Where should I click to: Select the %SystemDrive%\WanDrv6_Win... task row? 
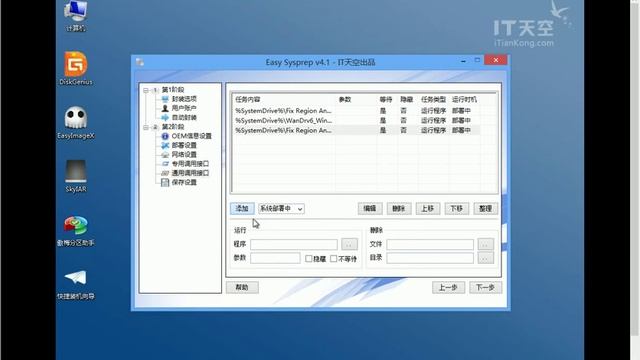coord(356,120)
